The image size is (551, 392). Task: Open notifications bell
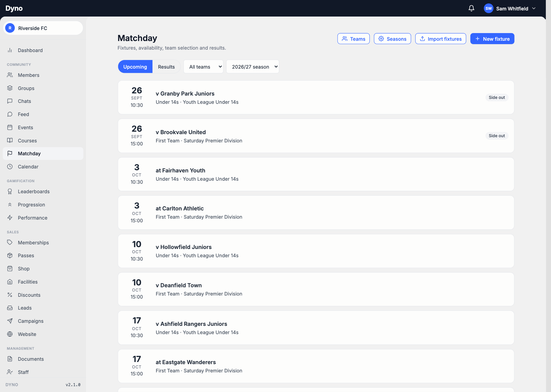point(471,8)
